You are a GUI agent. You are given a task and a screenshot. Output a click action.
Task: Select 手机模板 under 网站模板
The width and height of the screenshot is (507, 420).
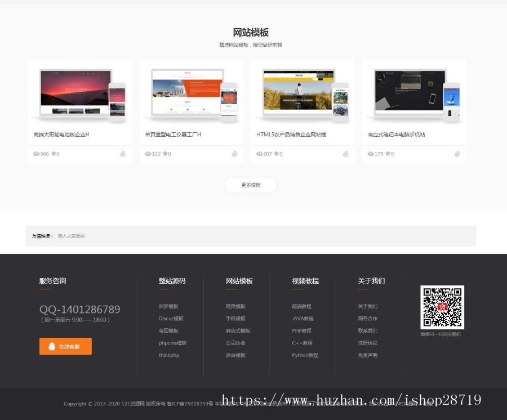tap(235, 319)
